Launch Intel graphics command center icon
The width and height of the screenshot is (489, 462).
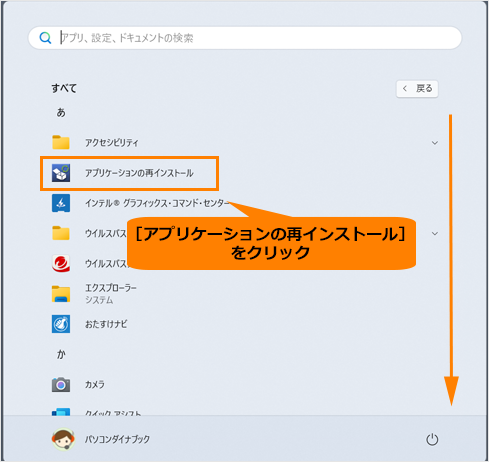click(x=61, y=203)
